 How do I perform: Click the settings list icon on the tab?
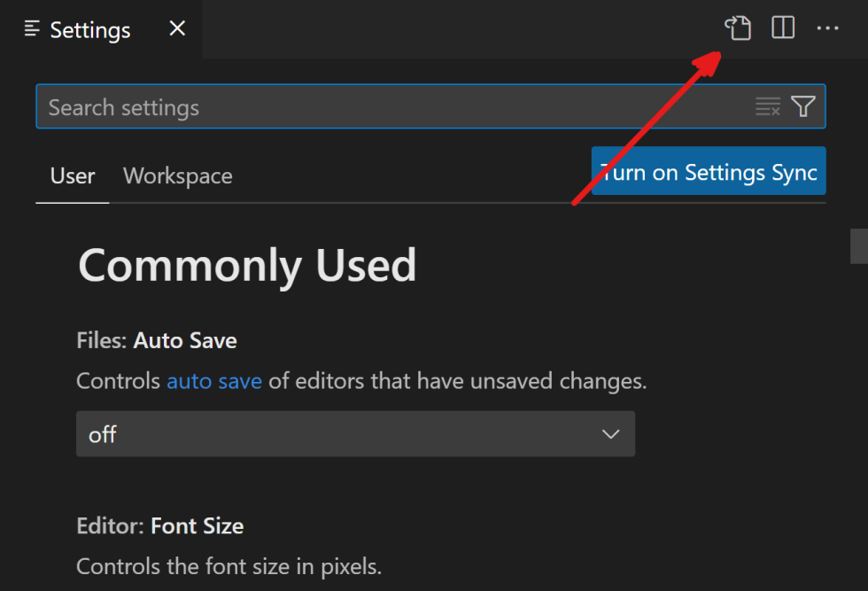click(x=30, y=29)
